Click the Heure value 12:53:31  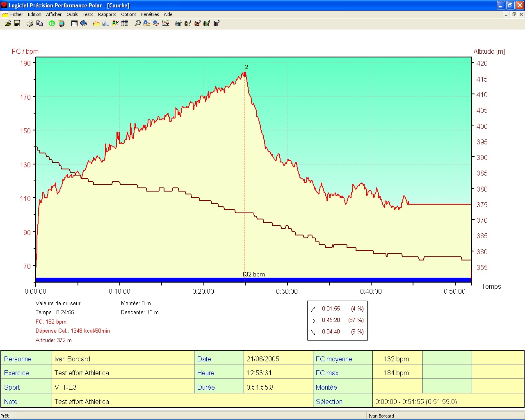coord(259,373)
